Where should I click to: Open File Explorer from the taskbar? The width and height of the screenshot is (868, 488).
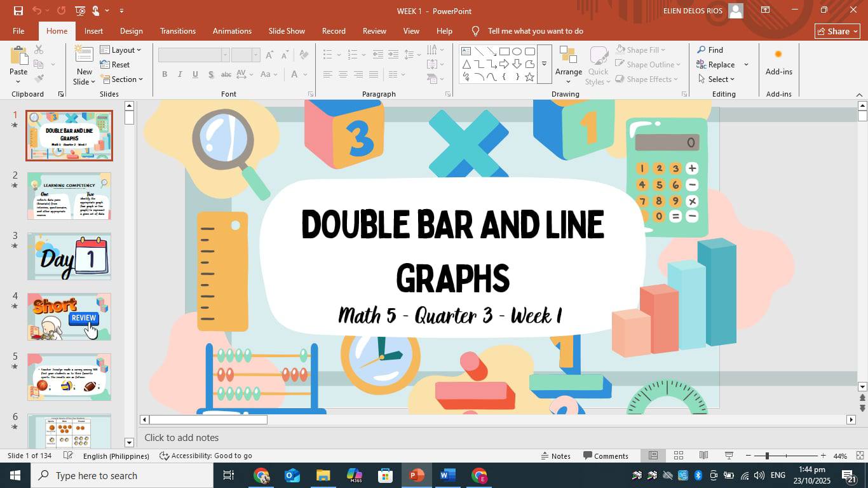[323, 475]
